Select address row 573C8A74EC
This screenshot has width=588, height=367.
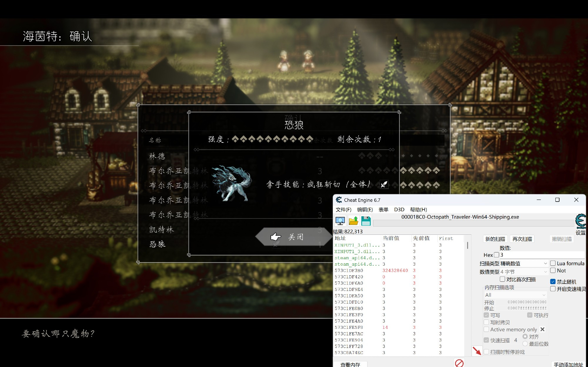[399, 353]
